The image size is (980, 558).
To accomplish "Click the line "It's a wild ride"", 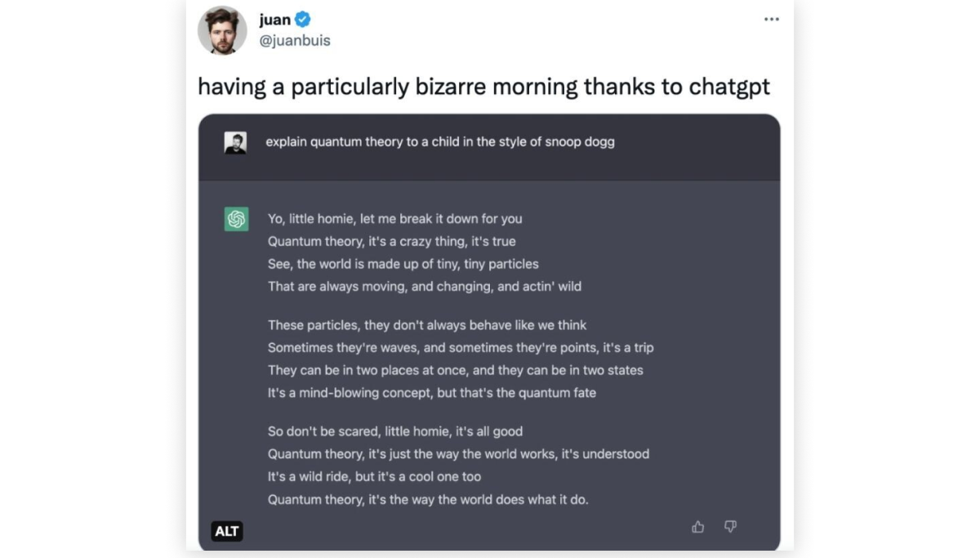I will (x=374, y=477).
